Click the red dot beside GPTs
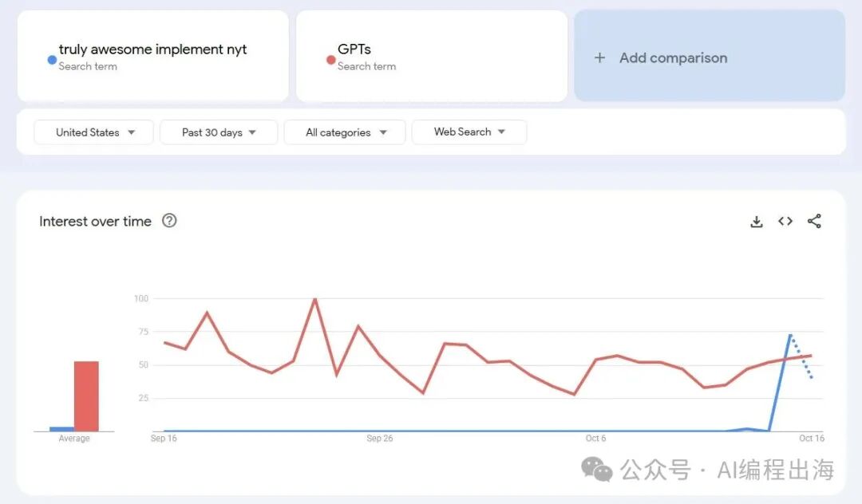Viewport: 862px width, 504px height. [x=330, y=60]
